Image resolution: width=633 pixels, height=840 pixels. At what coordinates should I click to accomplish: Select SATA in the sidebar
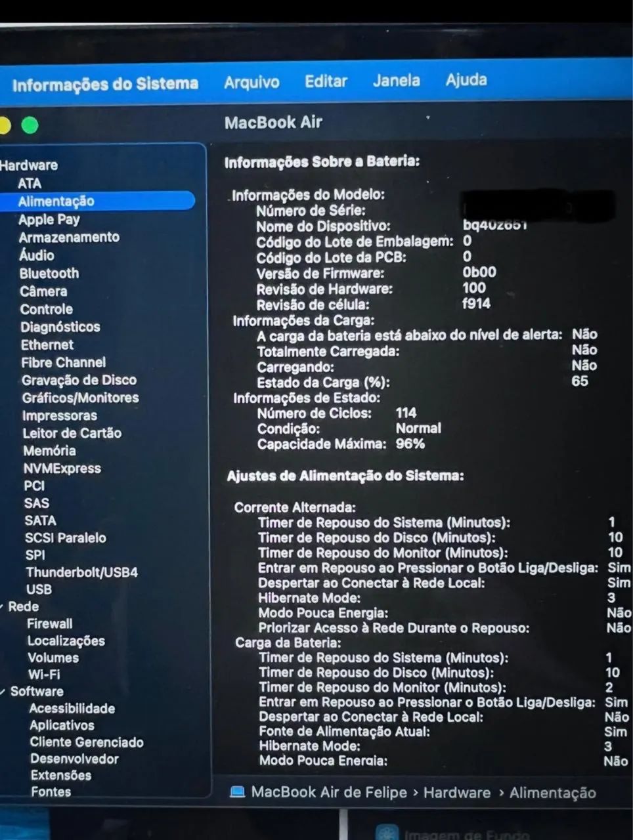click(x=40, y=520)
